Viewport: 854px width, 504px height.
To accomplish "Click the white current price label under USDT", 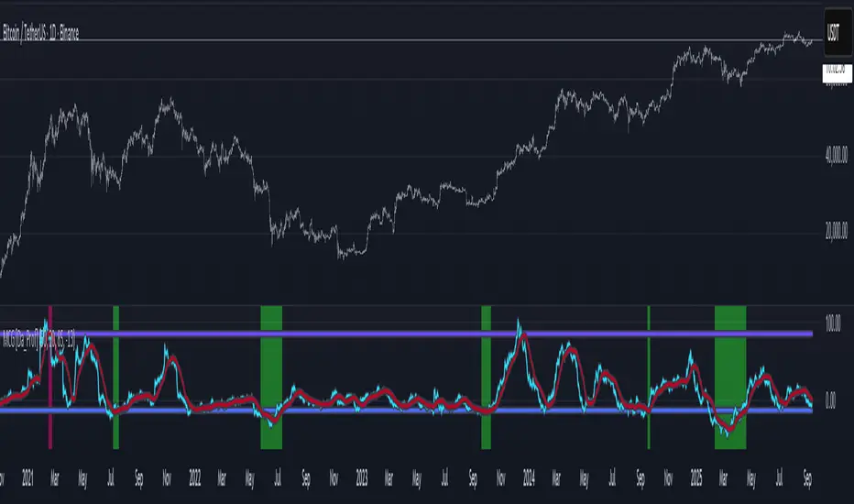I will pyautogui.click(x=838, y=73).
